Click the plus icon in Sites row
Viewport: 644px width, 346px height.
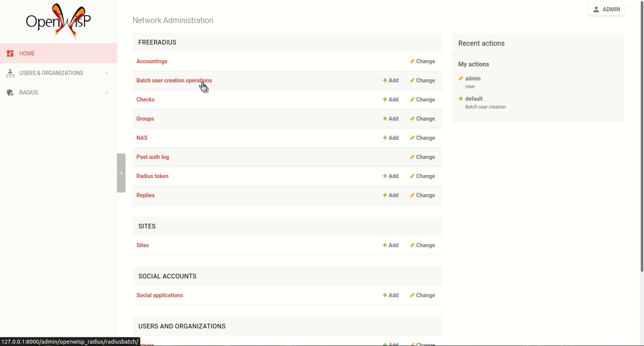coord(385,245)
